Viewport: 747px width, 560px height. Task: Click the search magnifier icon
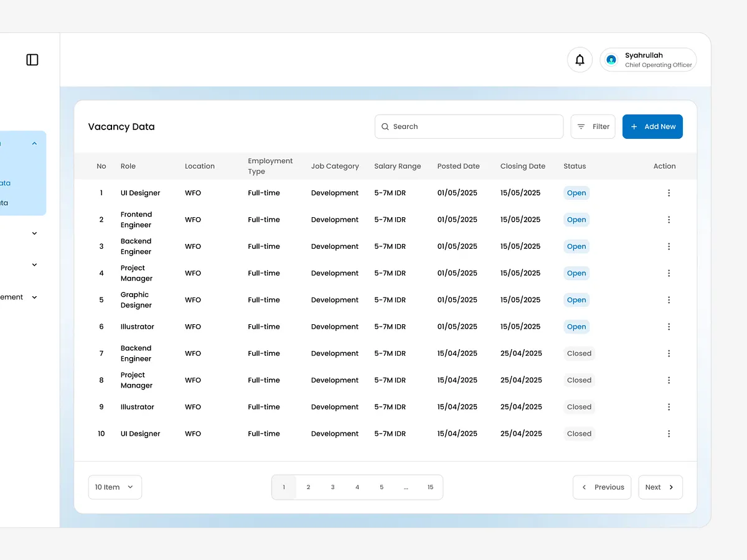click(x=386, y=126)
